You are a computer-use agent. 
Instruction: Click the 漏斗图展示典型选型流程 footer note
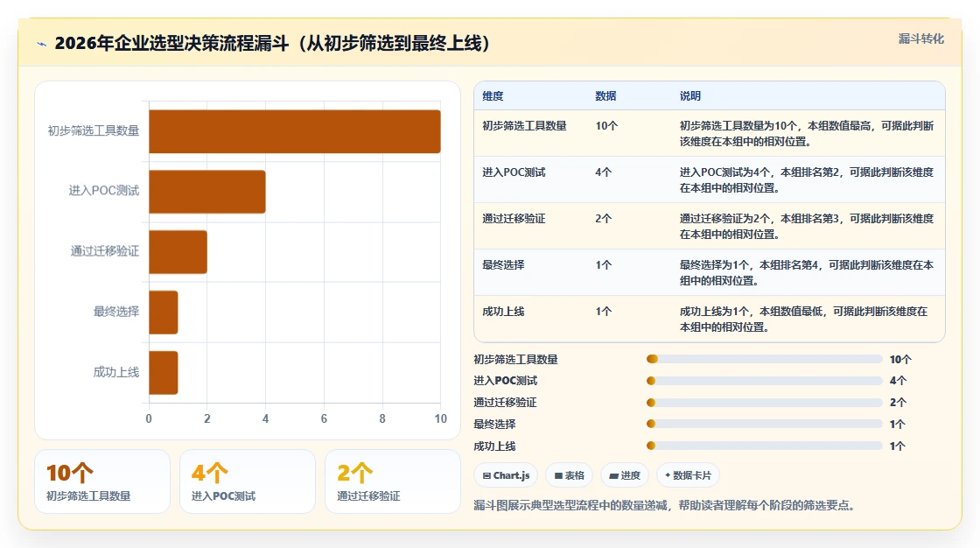pyautogui.click(x=664, y=505)
